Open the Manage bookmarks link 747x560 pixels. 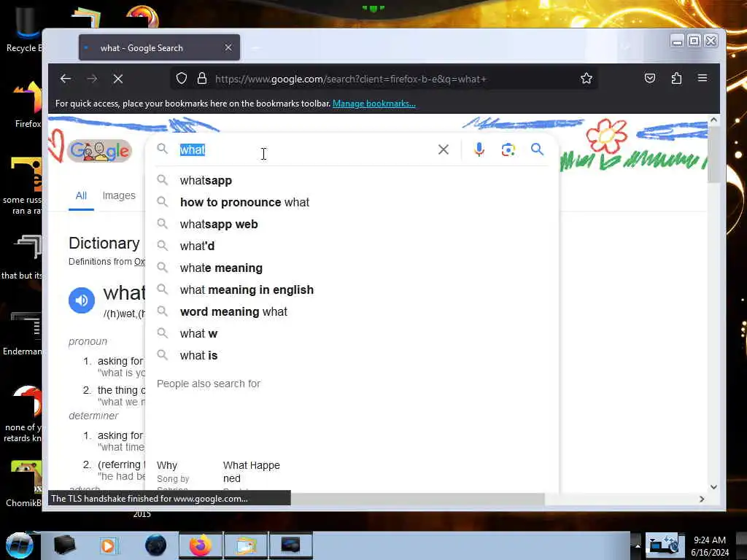[x=374, y=104]
